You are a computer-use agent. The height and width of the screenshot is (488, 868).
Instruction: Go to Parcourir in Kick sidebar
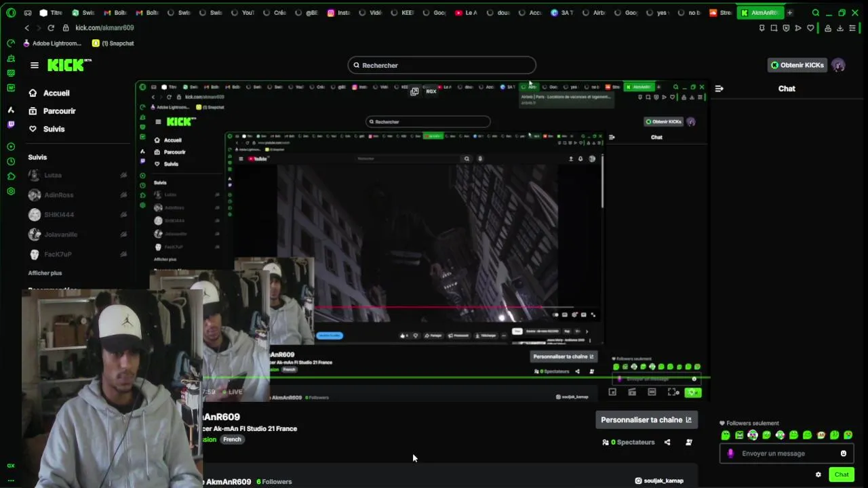[52, 111]
